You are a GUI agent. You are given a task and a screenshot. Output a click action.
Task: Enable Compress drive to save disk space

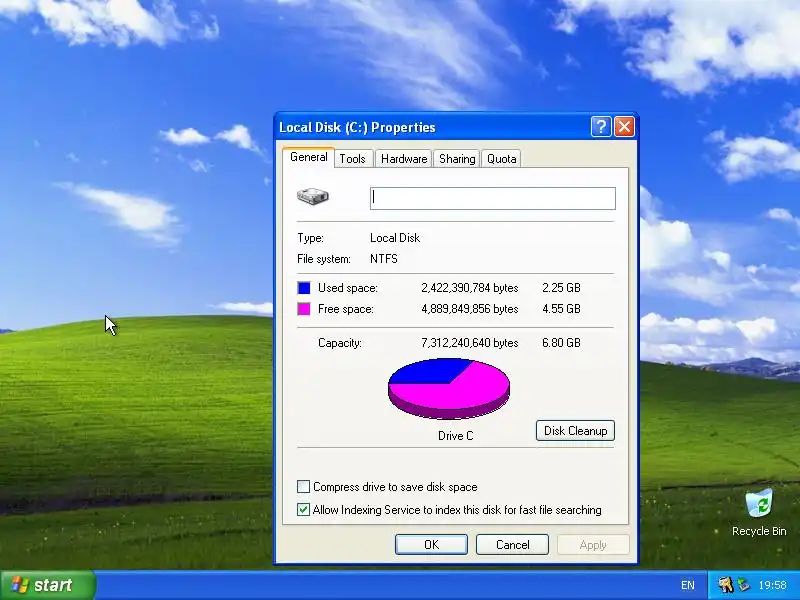pos(304,486)
